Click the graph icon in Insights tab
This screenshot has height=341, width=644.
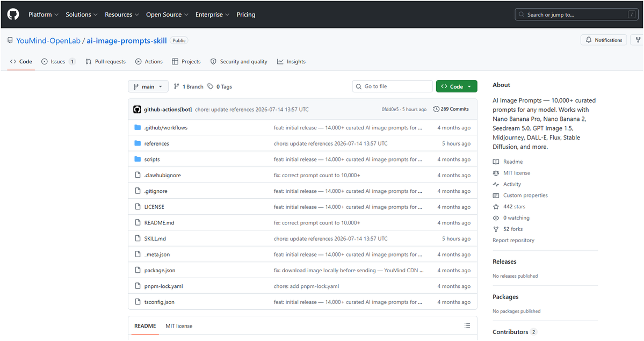point(280,62)
